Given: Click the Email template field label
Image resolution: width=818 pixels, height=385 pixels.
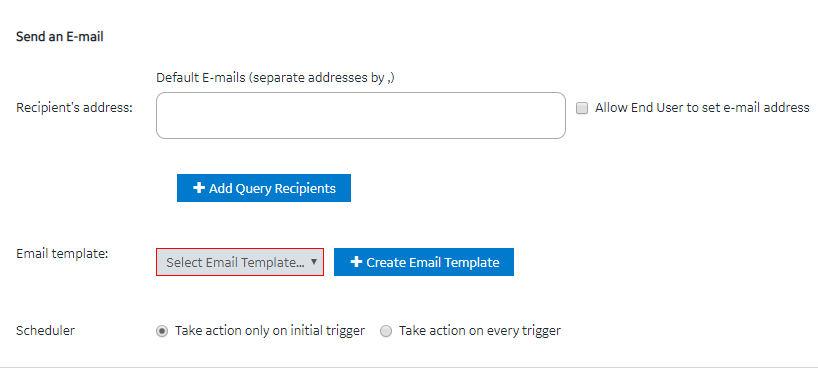Looking at the screenshot, I should click(62, 254).
